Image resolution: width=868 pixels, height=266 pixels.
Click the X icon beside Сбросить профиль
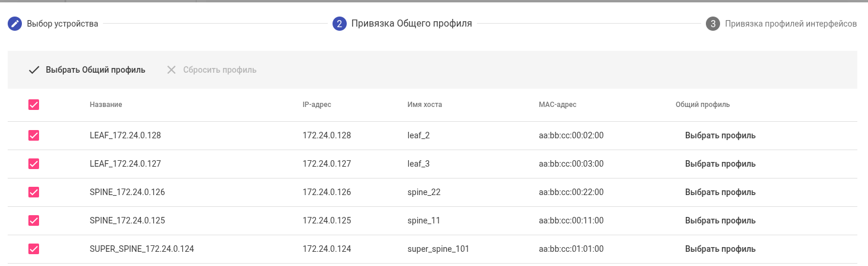tap(172, 70)
